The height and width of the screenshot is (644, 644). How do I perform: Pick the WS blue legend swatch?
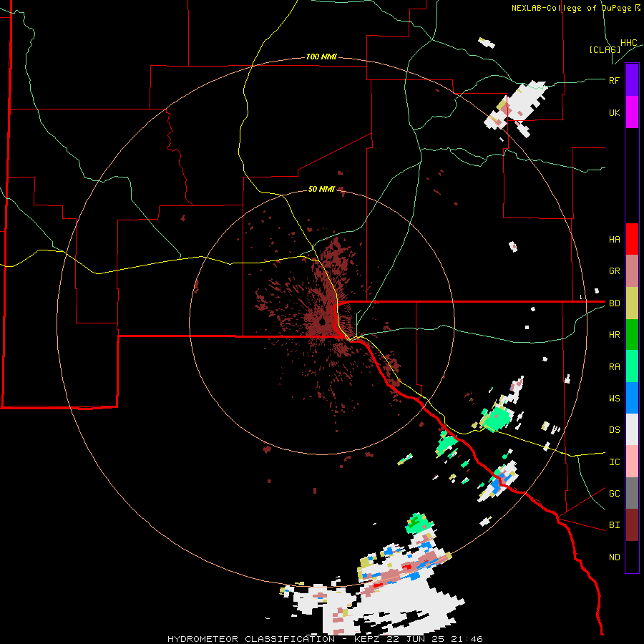coord(632,398)
